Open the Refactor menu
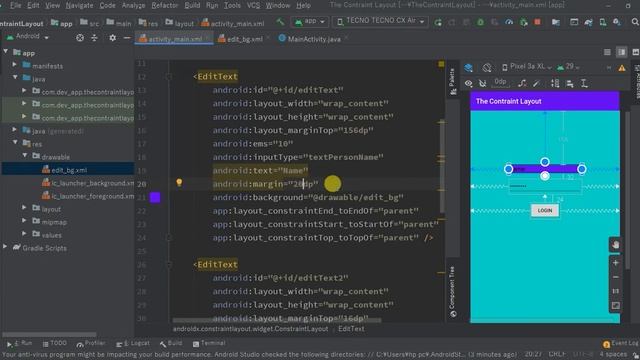 click(165, 6)
